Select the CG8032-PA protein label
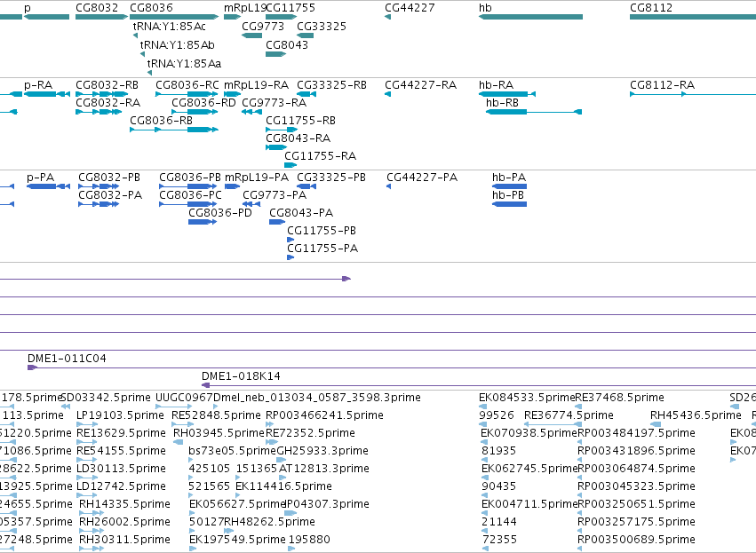 (x=110, y=195)
